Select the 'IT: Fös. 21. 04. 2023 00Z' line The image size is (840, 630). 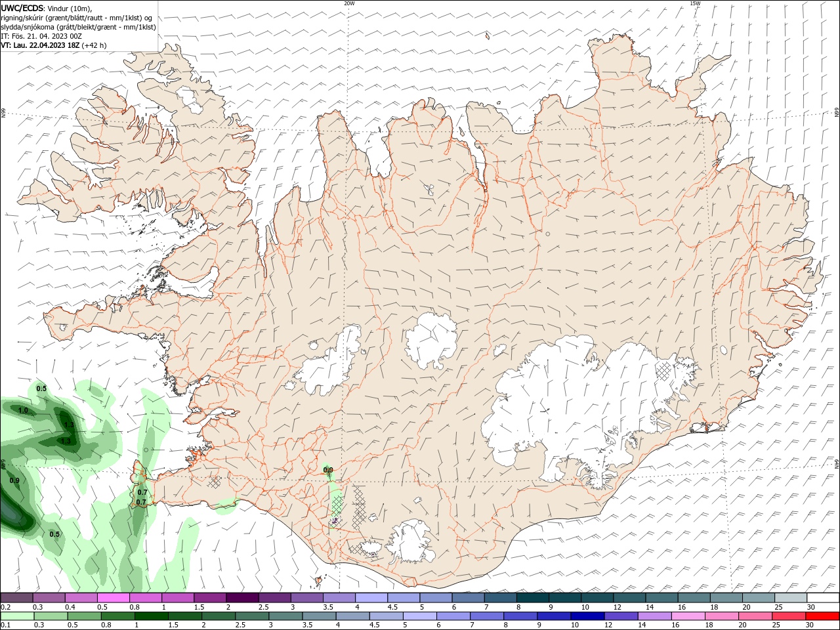pyautogui.click(x=41, y=36)
